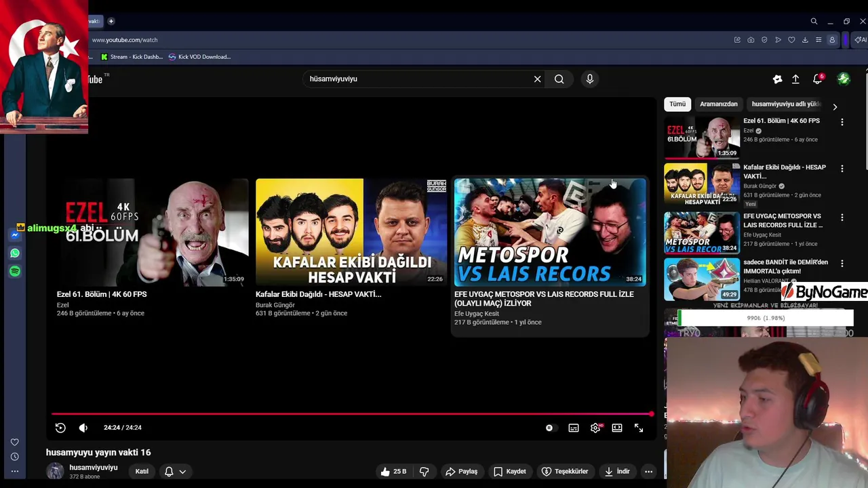This screenshot has height=488, width=868.
Task: Enter fullscreen mode on the player
Action: (x=639, y=428)
